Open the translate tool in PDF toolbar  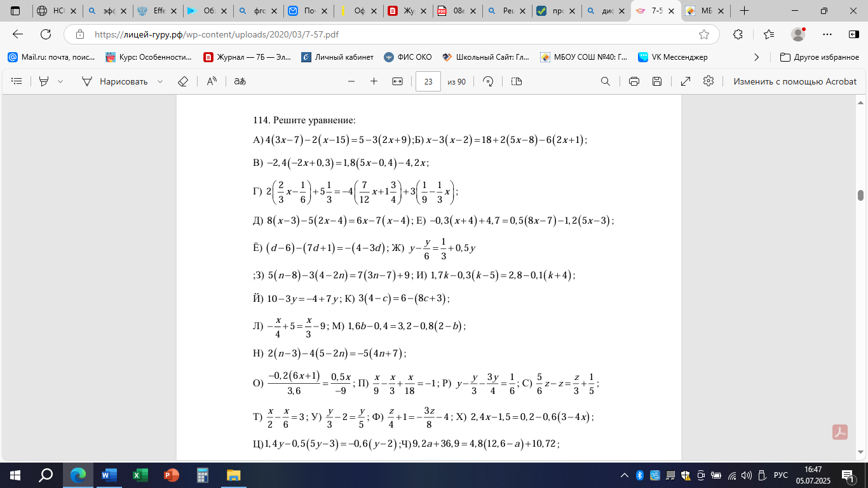(240, 81)
